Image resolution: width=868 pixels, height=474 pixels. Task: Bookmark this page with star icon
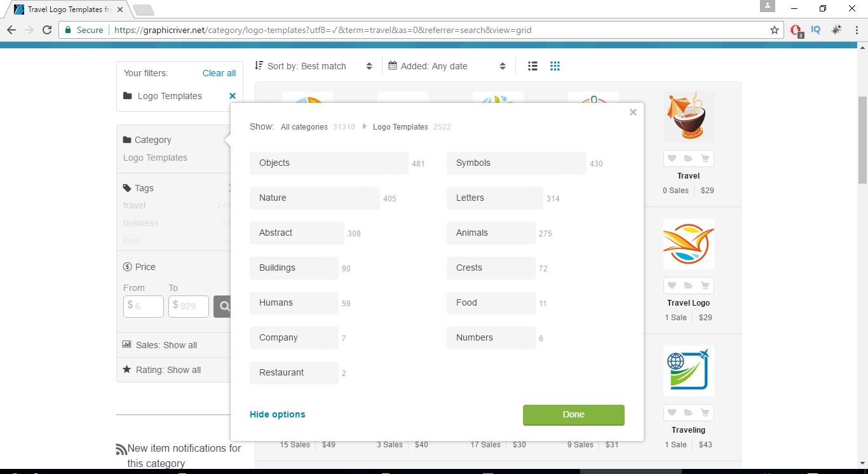[775, 30]
